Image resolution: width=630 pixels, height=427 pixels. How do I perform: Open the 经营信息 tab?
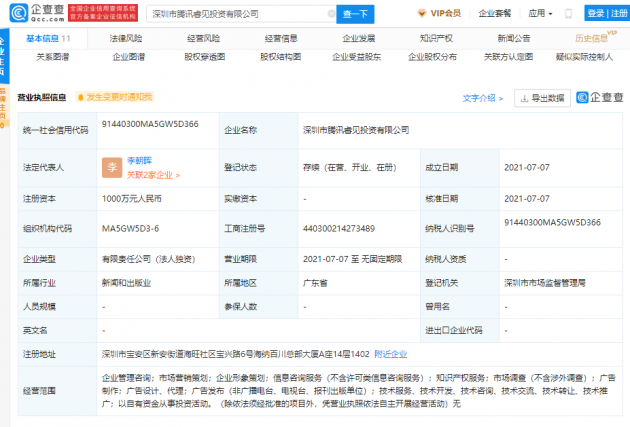281,39
